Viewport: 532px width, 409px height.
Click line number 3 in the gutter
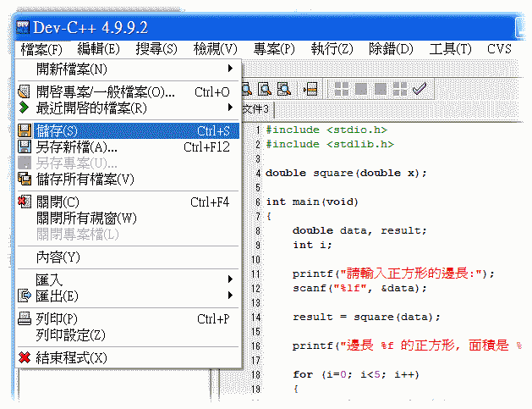pos(258,158)
